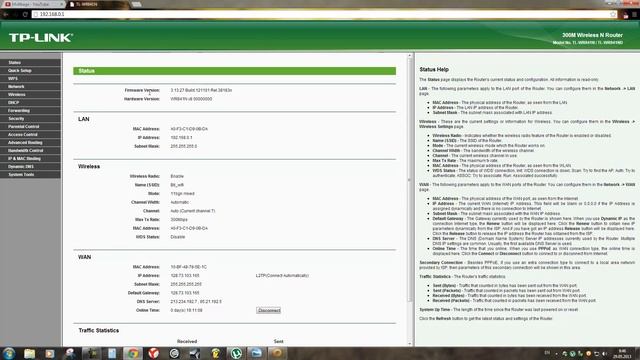The width and height of the screenshot is (640, 360).
Task: Click the scrollbar down arrow of the status pane
Action: click(x=410, y=344)
